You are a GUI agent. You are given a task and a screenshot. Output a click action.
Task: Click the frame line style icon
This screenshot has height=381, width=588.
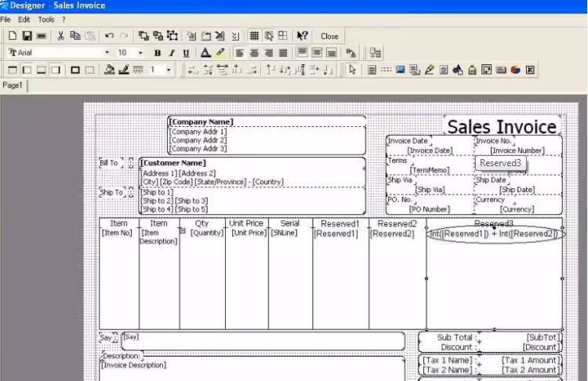pyautogui.click(x=138, y=70)
